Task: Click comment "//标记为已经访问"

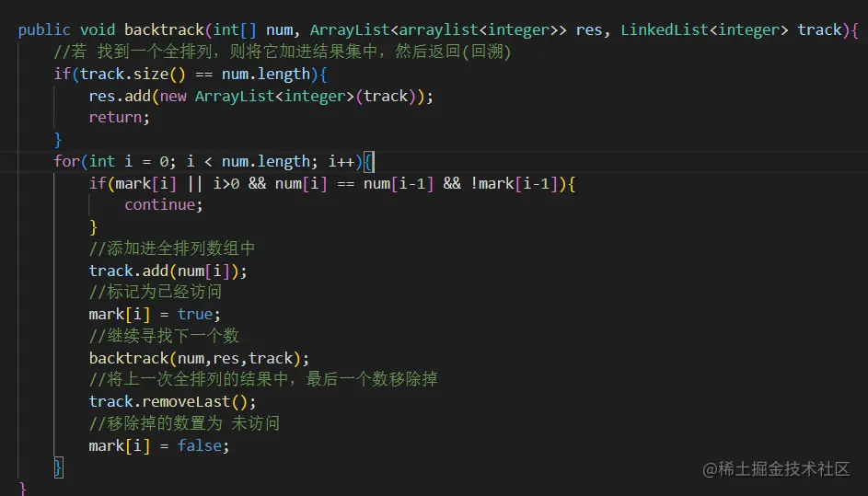Action: point(155,292)
